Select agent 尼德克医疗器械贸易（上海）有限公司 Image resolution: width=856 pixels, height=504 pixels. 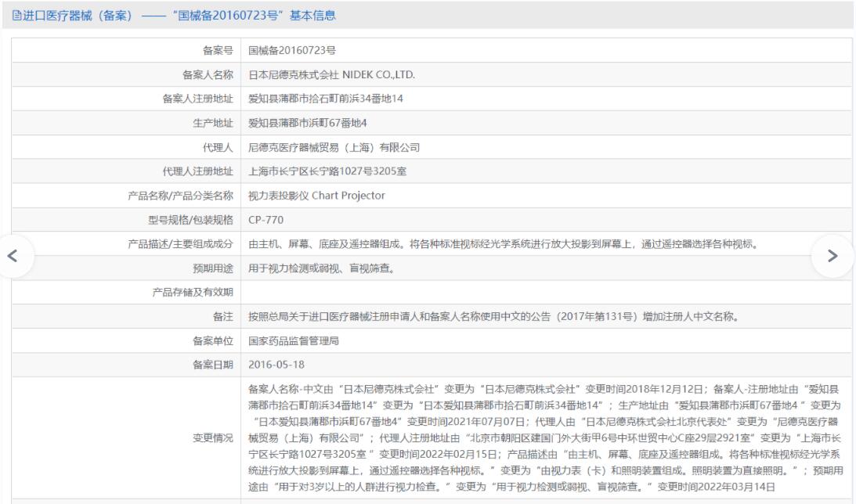[334, 147]
